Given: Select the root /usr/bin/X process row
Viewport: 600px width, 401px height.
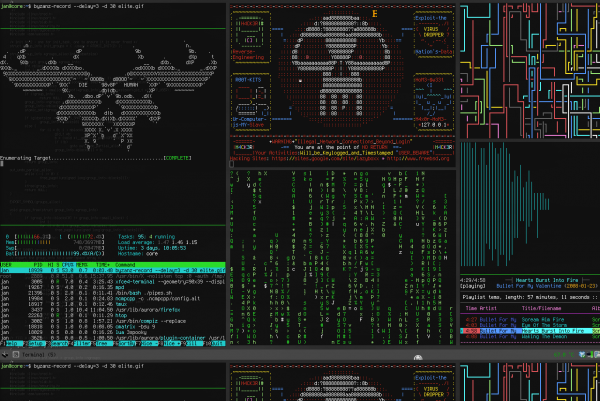Looking at the screenshot, I should pos(113,276).
